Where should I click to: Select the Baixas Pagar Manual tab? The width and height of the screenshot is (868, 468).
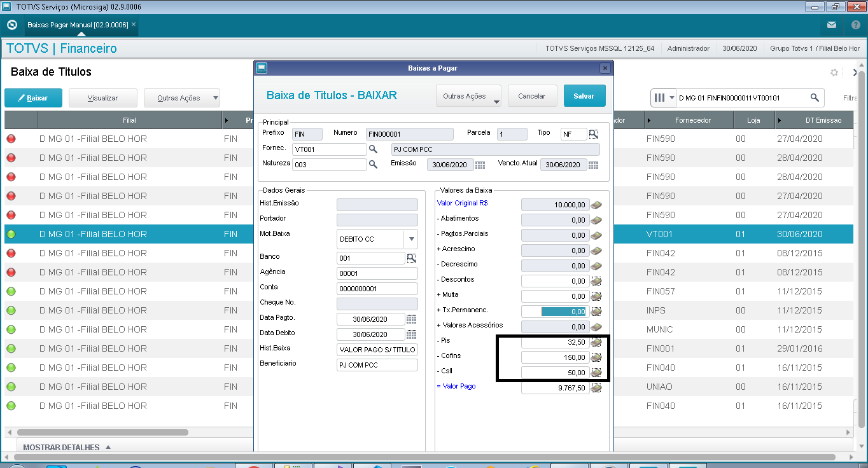78,25
